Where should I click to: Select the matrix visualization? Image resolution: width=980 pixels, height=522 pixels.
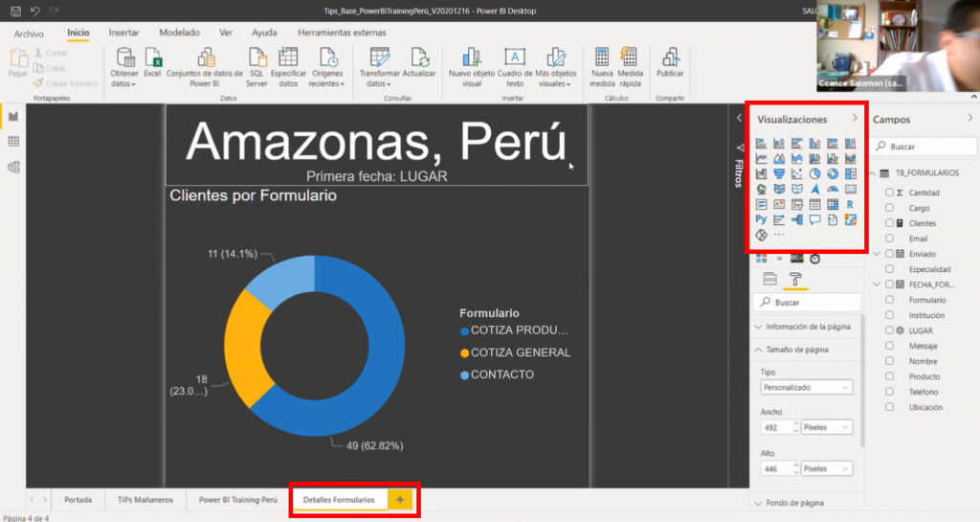833,204
